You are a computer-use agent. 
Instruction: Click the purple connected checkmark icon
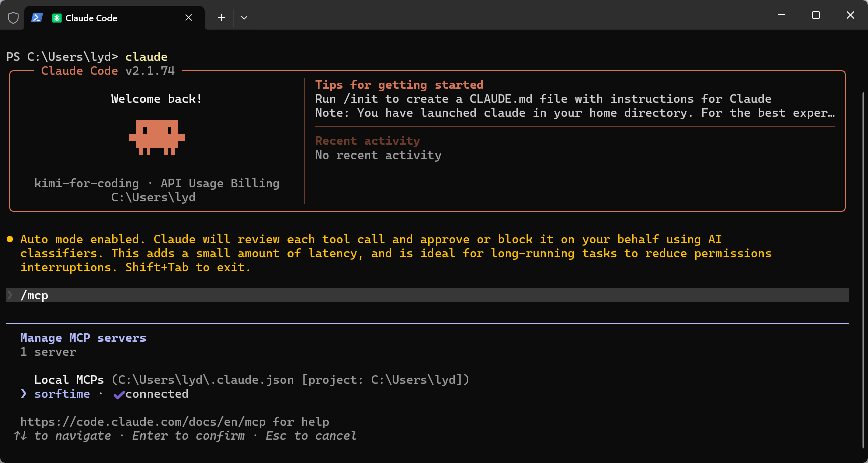tap(119, 395)
